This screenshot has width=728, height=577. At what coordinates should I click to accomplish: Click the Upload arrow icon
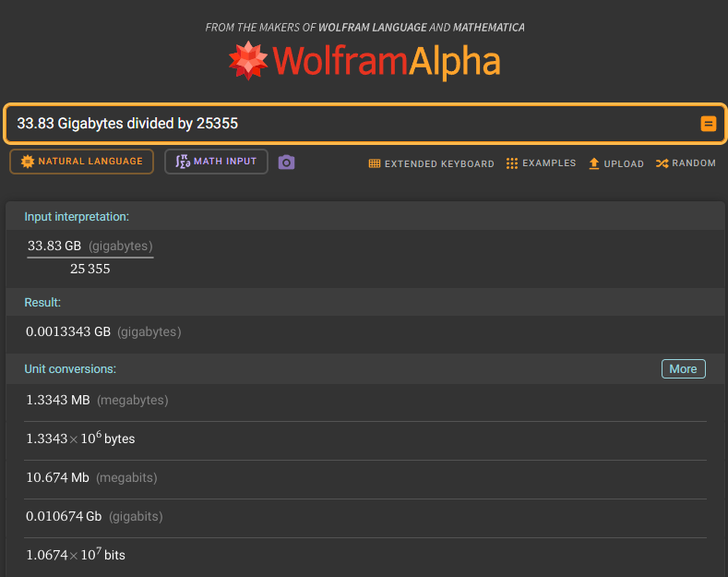pos(594,163)
